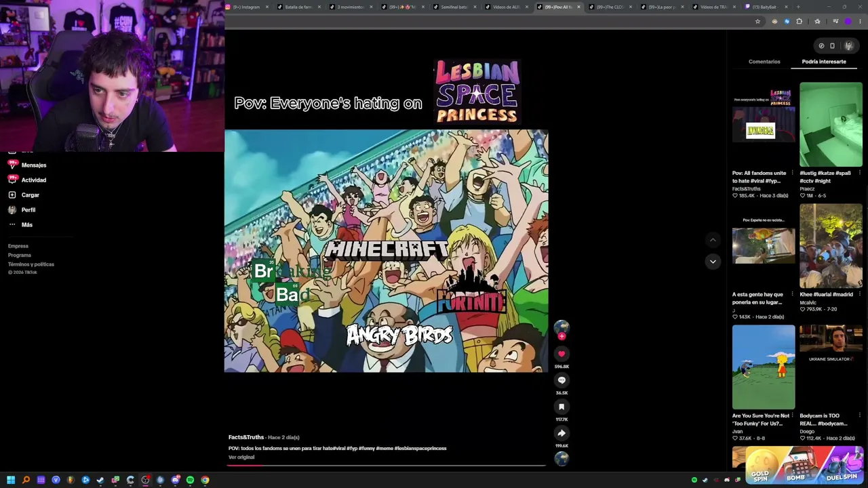
Task: Open options for 'Are You Sure You're Not' video
Action: point(792,416)
